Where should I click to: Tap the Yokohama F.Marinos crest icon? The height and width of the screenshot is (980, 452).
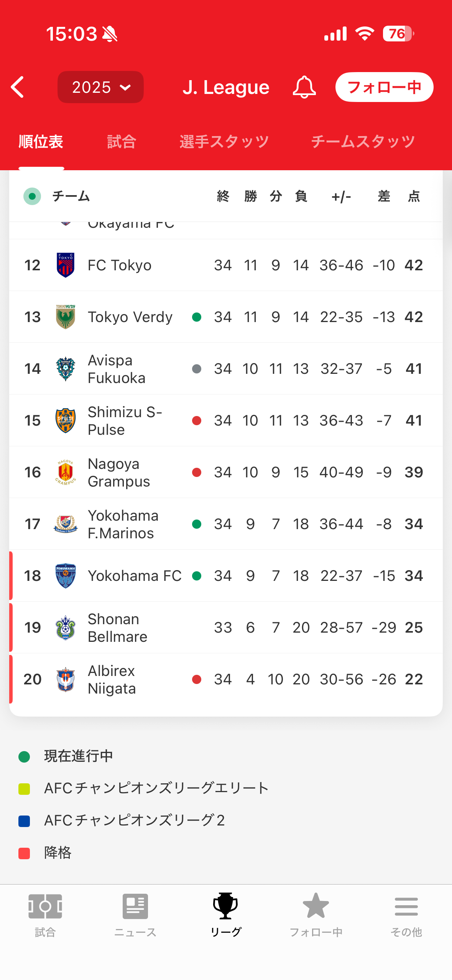pos(66,524)
